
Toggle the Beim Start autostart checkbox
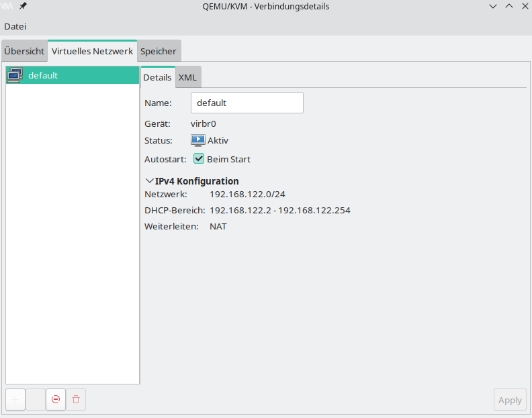point(199,158)
